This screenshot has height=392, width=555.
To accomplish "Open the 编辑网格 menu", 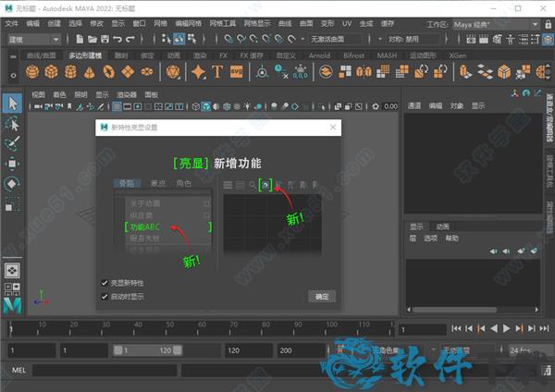I will coord(188,23).
